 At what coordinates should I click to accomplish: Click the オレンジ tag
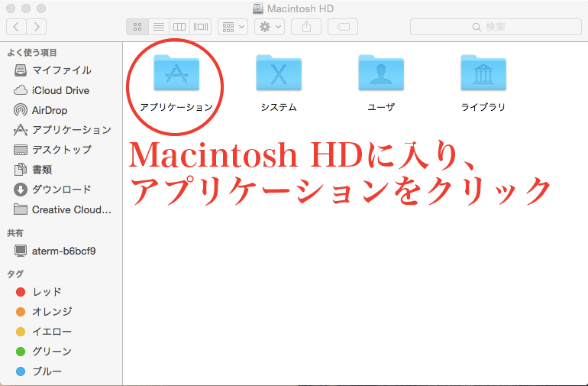[61, 312]
